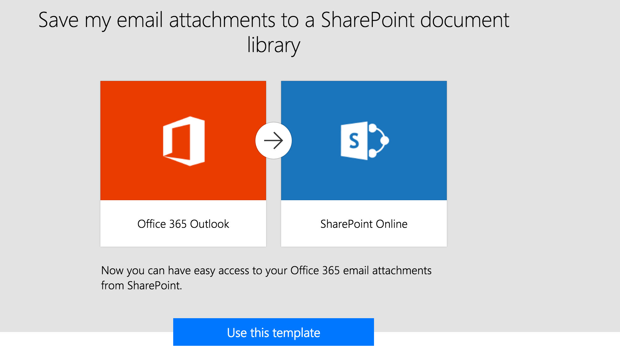The height and width of the screenshot is (364, 620).
Task: Select the blue SharePoint Online tile
Action: click(x=364, y=141)
